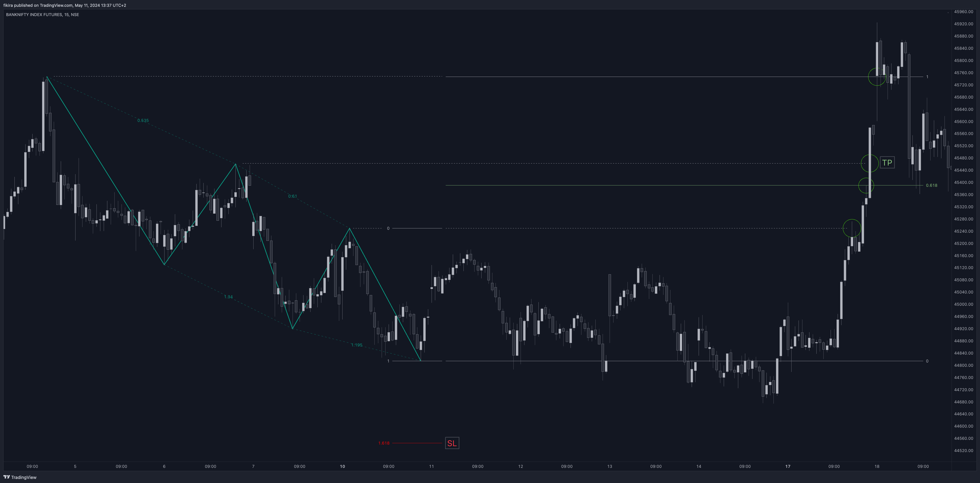Click the 0.61 ratio label on pattern
The image size is (980, 483).
click(292, 197)
